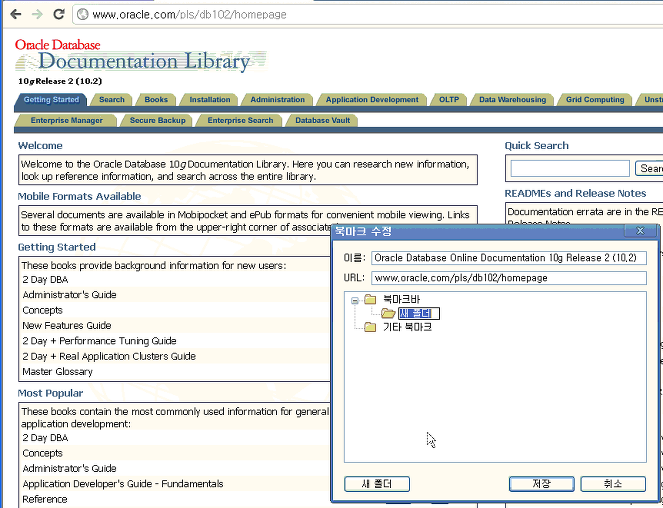Open the Administration tab
This screenshot has width=663, height=508.
pos(277,100)
